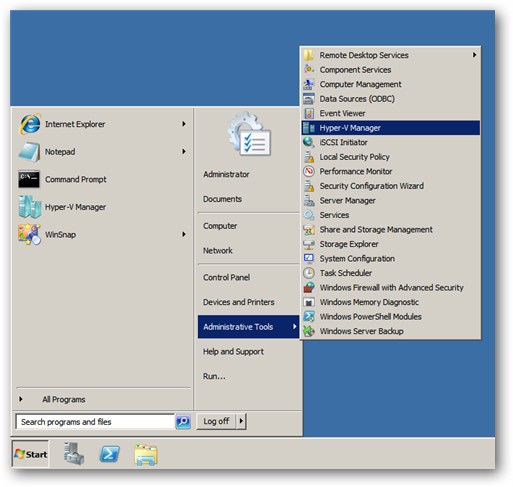Select the Task Scheduler text entry

pyautogui.click(x=346, y=273)
